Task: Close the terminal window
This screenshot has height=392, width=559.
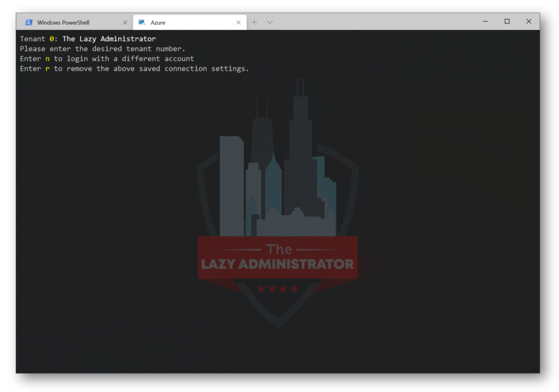Action: [x=528, y=21]
